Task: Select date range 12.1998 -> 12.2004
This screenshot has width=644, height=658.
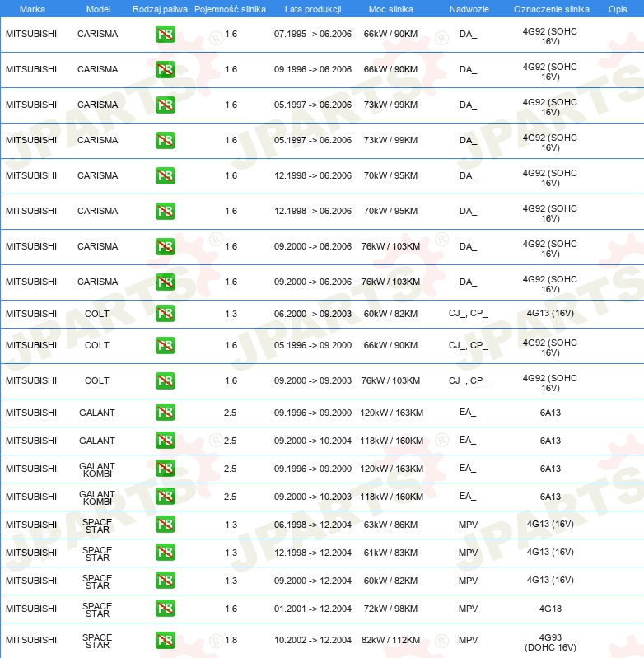Action: [x=313, y=553]
